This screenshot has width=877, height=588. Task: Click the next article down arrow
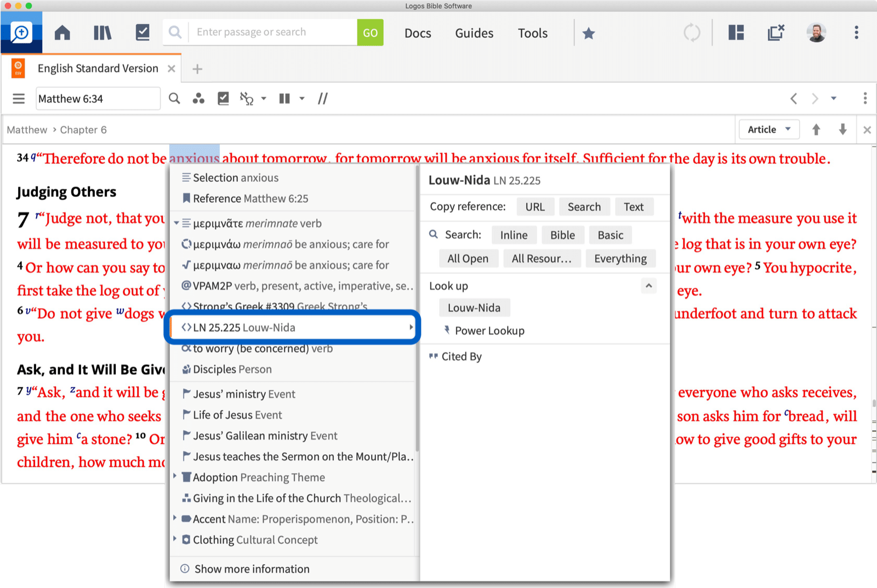pos(843,129)
